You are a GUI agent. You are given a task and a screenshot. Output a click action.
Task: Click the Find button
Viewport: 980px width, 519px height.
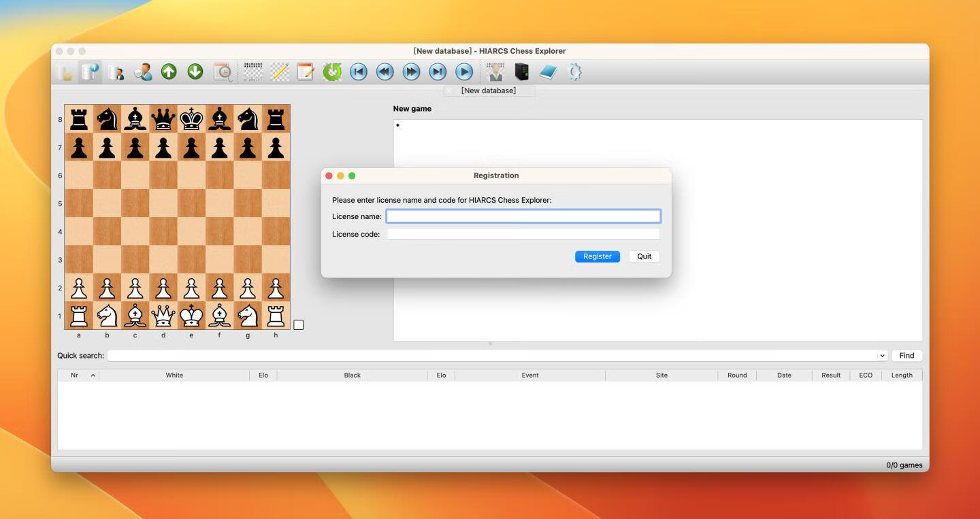pyautogui.click(x=906, y=356)
